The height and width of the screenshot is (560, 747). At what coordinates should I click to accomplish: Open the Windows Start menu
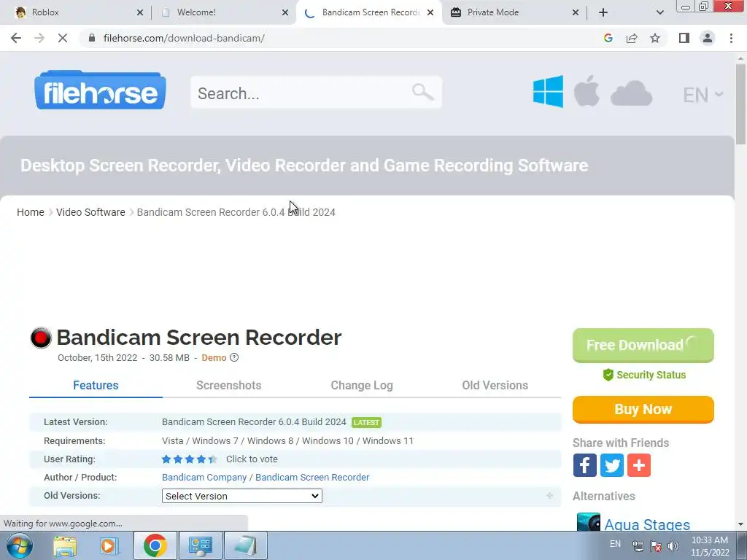point(20,545)
